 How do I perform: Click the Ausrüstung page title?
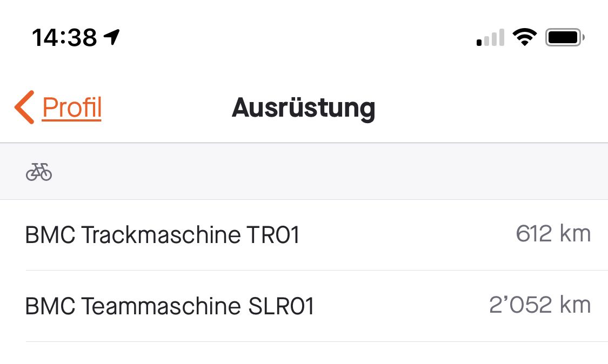tap(303, 107)
